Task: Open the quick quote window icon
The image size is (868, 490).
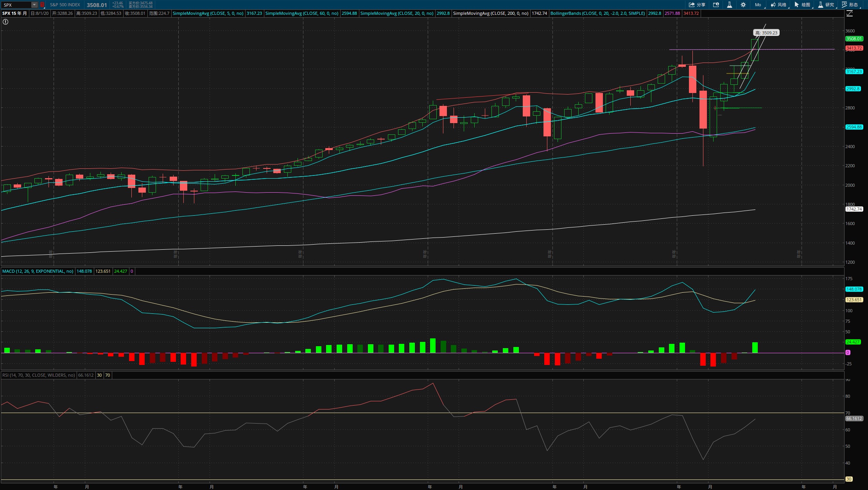Action: (716, 5)
